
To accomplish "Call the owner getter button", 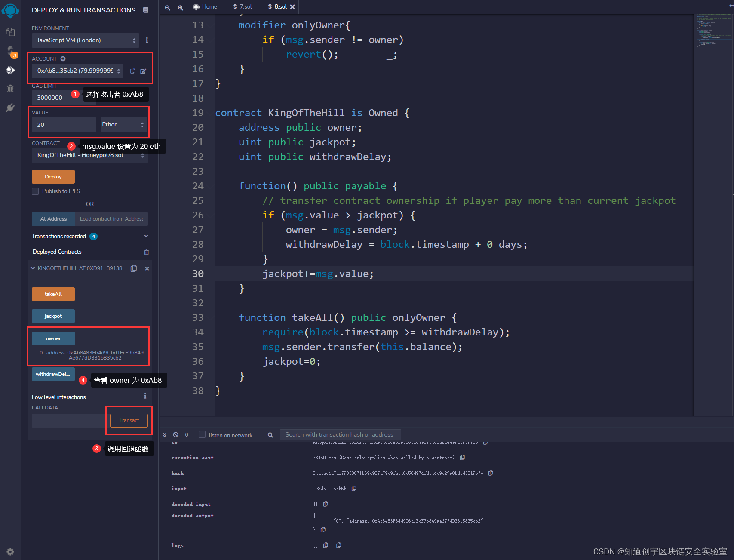I will 53,338.
